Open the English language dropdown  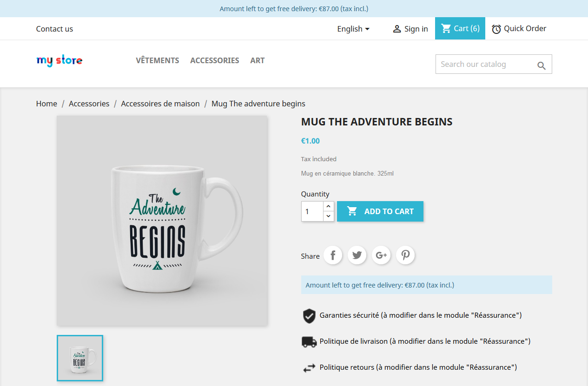(x=353, y=29)
